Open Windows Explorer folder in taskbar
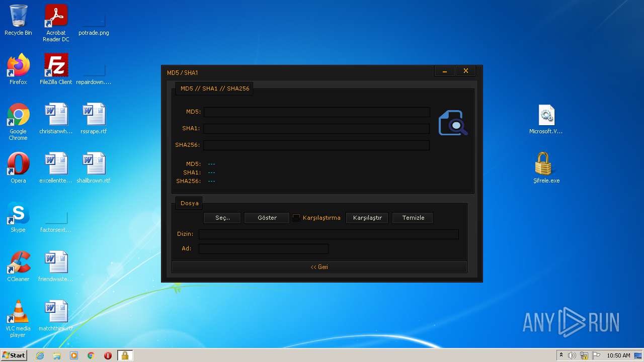 pos(57,355)
